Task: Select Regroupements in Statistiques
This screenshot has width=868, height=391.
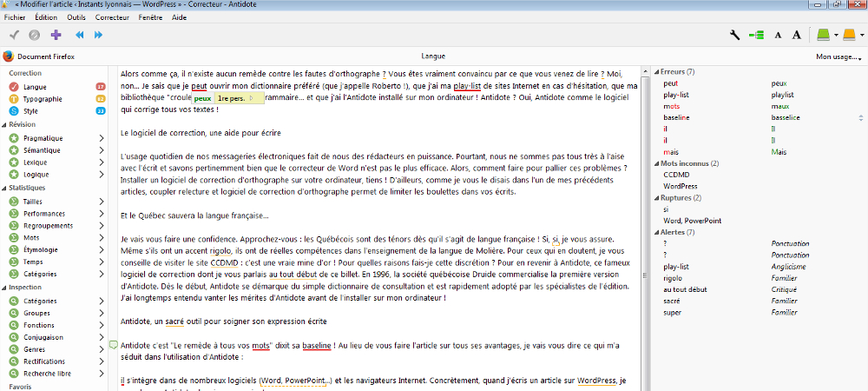Action: [48, 226]
